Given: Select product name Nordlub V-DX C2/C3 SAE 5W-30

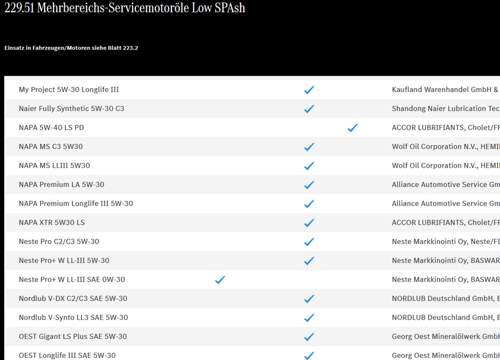Looking at the screenshot, I should pos(73,298).
